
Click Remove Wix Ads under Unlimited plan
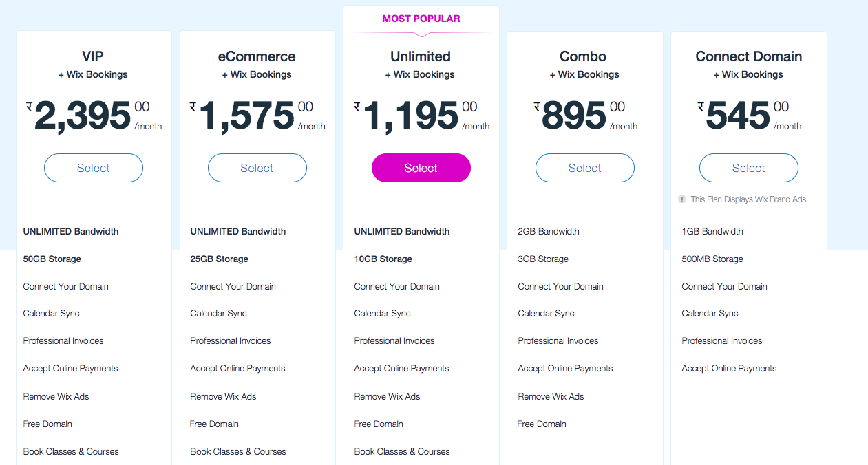[387, 397]
